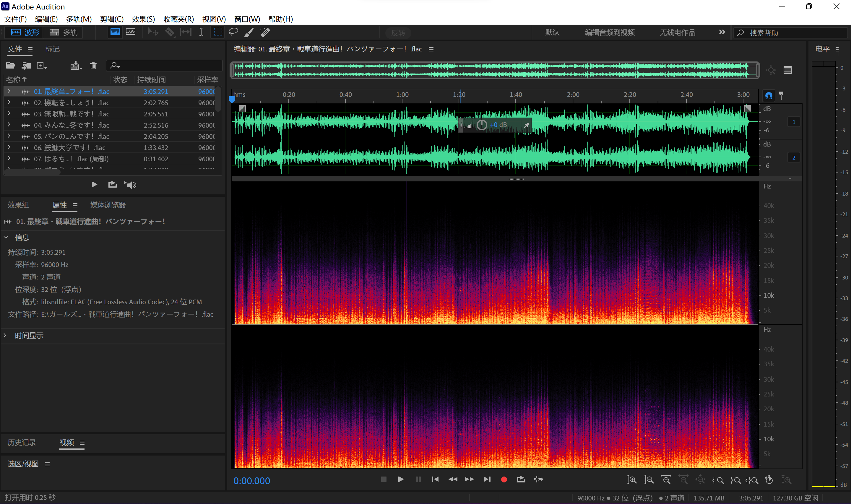Screen dimensions: 851x504
Task: Select the Razor tool
Action: (x=169, y=32)
